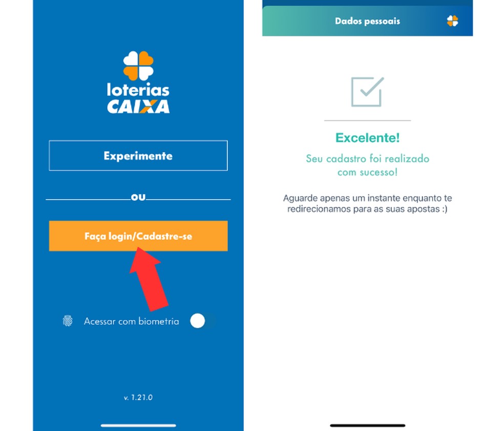This screenshot has height=431, width=504.
Task: Tap the Loterias Caixa clover logo
Action: (x=138, y=66)
